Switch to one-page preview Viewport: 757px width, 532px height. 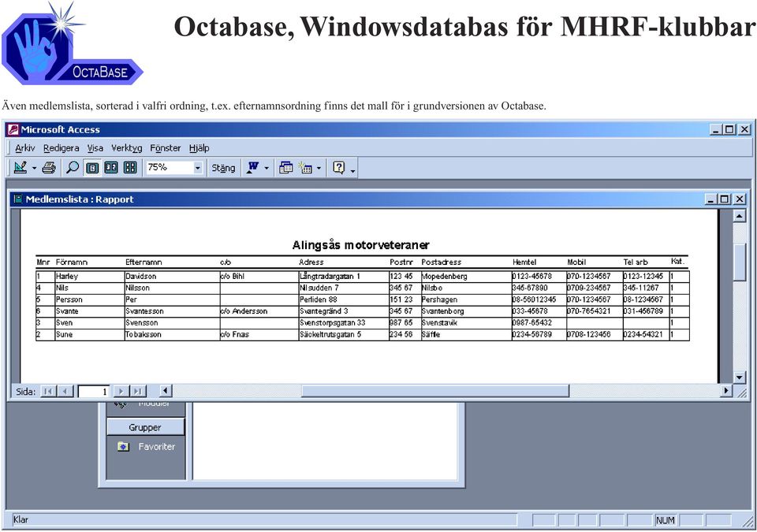(x=91, y=168)
